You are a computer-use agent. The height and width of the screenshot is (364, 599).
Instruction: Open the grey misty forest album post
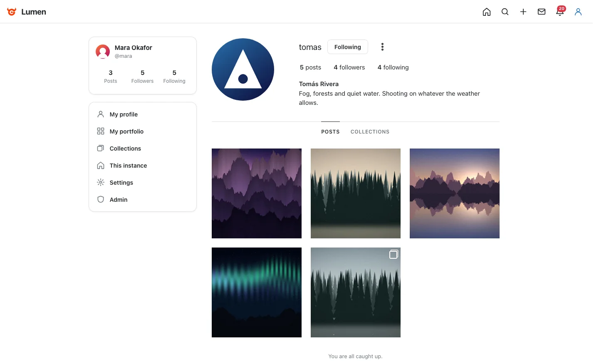(x=356, y=292)
